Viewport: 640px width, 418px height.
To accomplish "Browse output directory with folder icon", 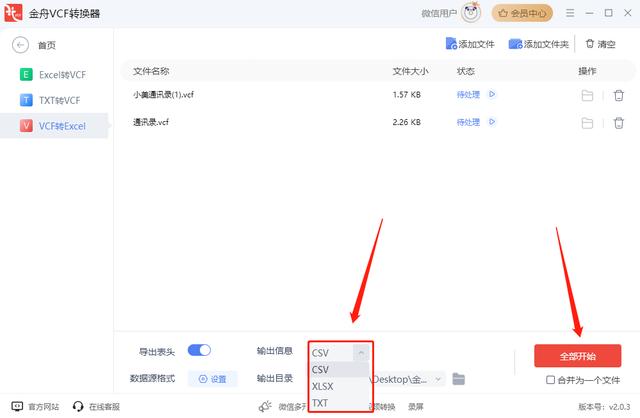I will [458, 379].
